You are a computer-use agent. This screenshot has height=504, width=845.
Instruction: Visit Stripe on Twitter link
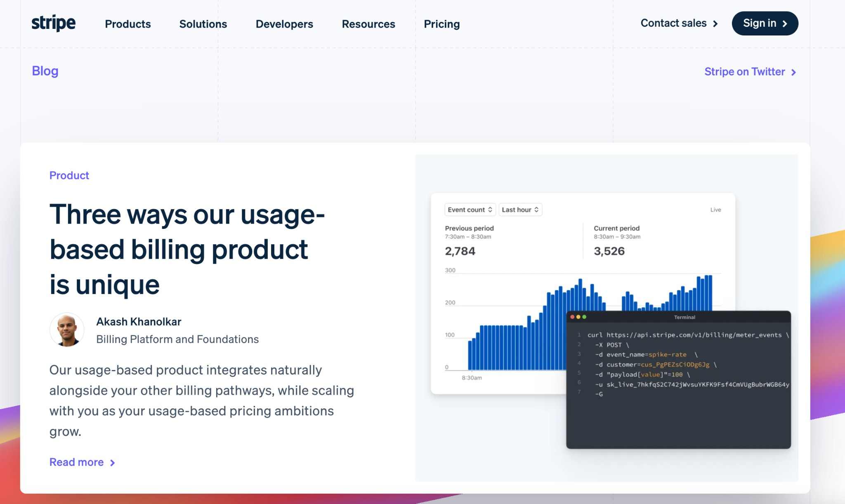[x=750, y=72]
